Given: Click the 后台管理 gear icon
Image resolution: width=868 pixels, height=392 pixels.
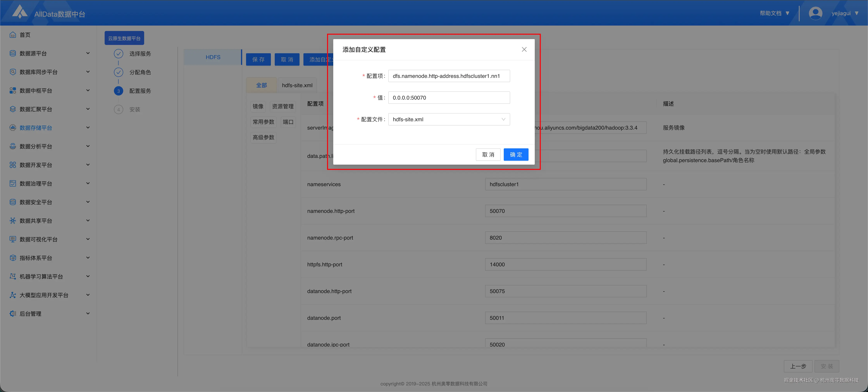Looking at the screenshot, I should (x=13, y=314).
